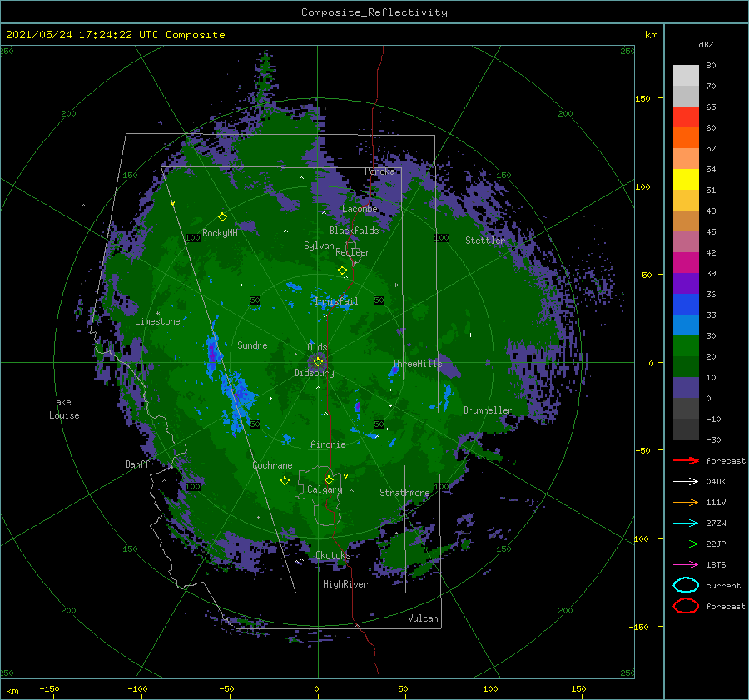Click the Okotoks label
This screenshot has height=700, width=749.
click(x=333, y=555)
